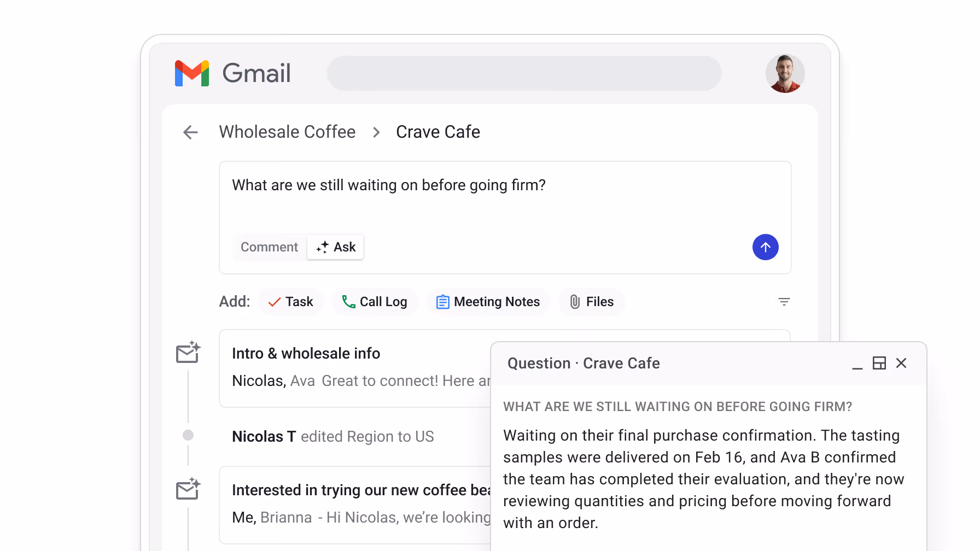Viewport: 980px width, 551px height.
Task: Add Files attachment
Action: (x=591, y=302)
